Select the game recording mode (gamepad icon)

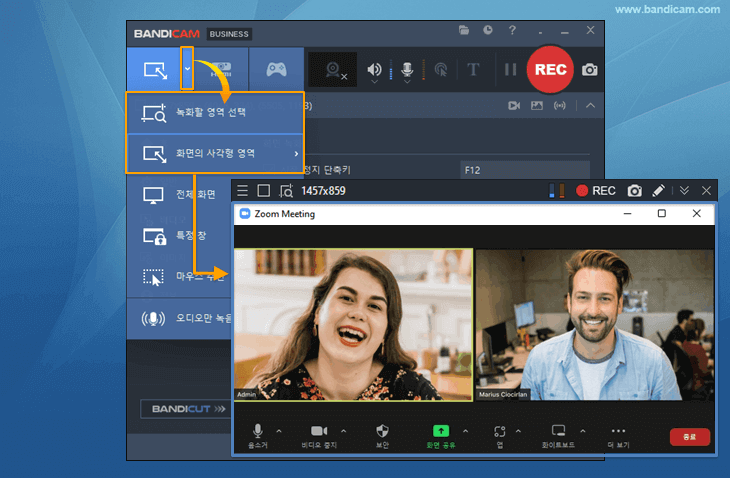[275, 70]
